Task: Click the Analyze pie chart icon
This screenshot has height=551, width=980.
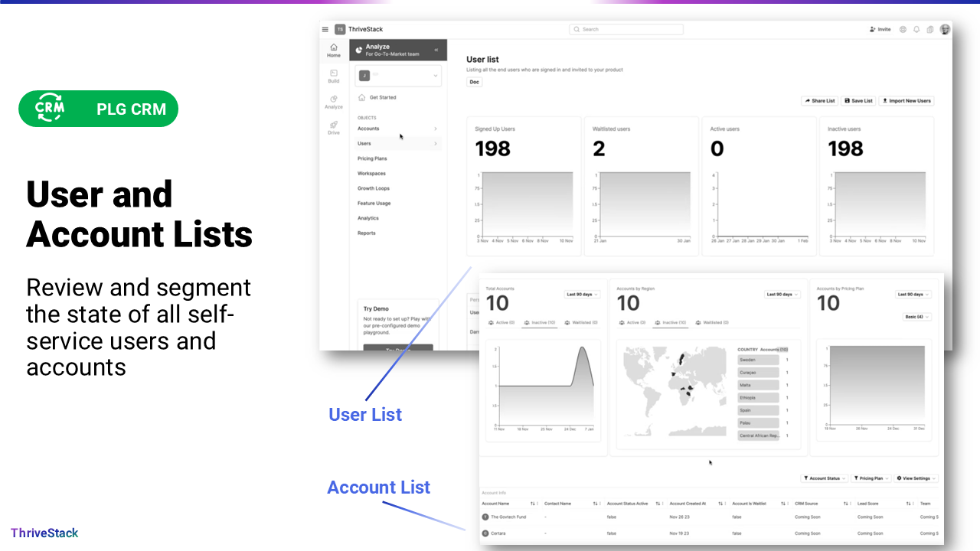Action: [x=359, y=50]
